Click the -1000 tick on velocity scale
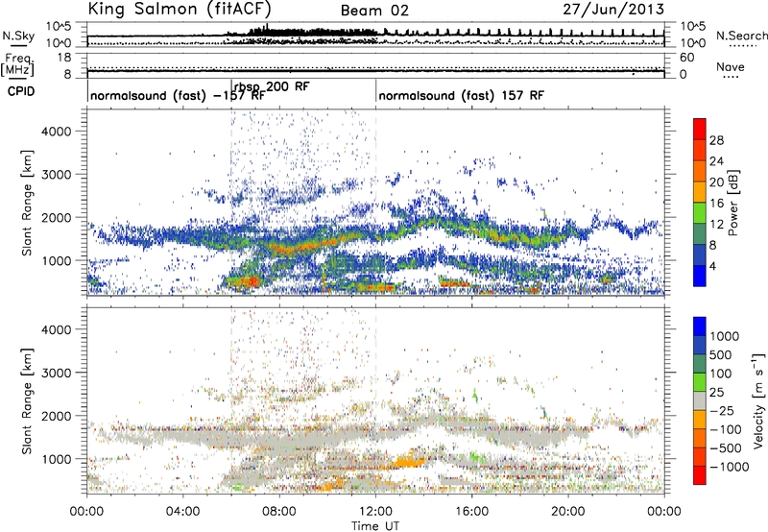768x532 pixels. click(x=729, y=467)
